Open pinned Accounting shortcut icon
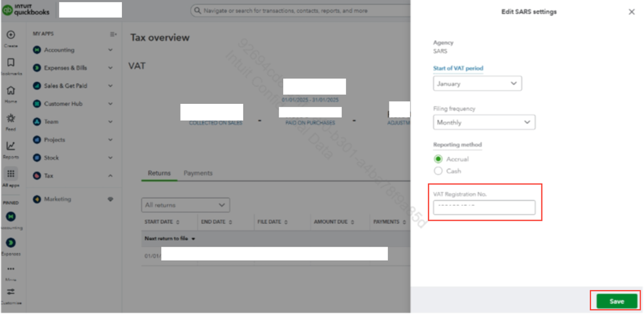This screenshot has width=644, height=315. click(x=11, y=216)
